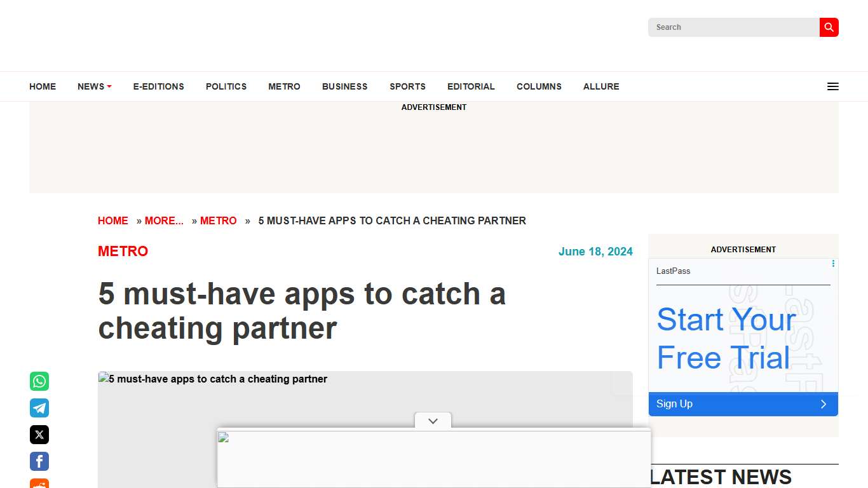Open the METRO breadcrumb link
Image resolution: width=868 pixels, height=488 pixels.
(x=219, y=220)
